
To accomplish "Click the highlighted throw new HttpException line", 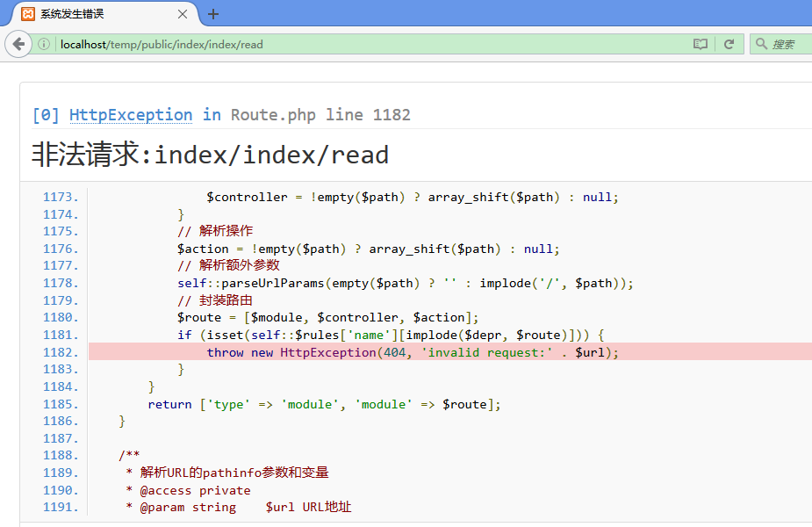I will pyautogui.click(x=413, y=352).
